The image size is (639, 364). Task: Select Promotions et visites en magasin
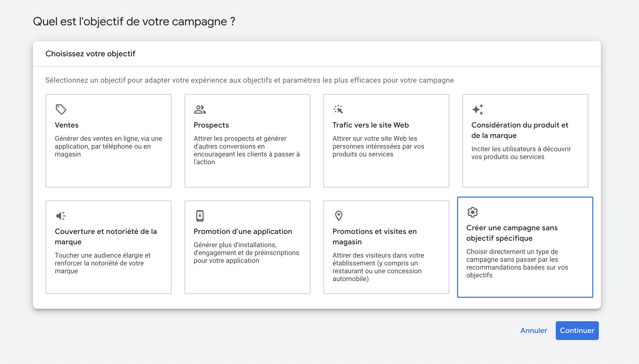386,247
